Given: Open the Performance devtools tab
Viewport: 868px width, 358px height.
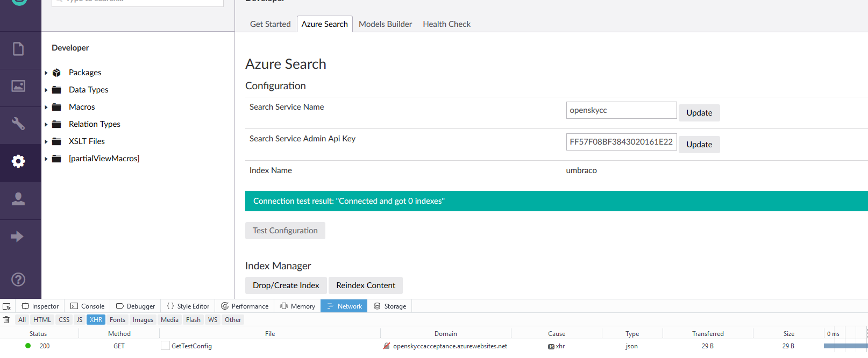Looking at the screenshot, I should [245, 306].
